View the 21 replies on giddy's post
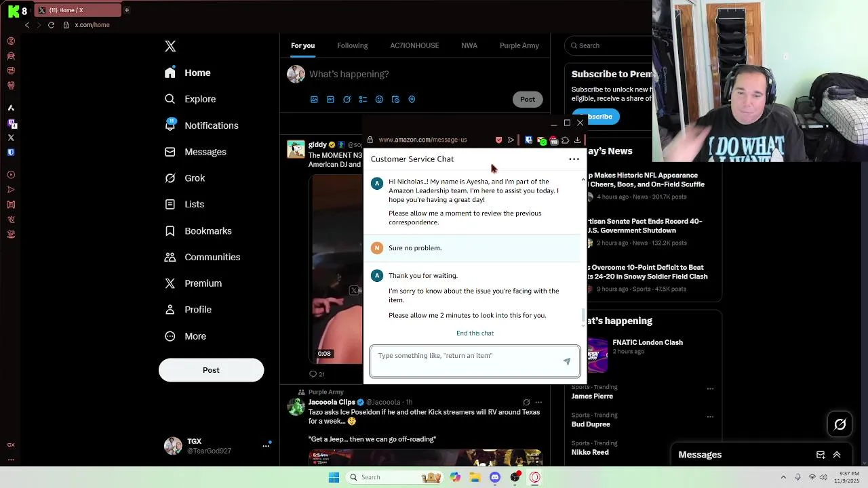The width and height of the screenshot is (868, 488). click(x=317, y=374)
